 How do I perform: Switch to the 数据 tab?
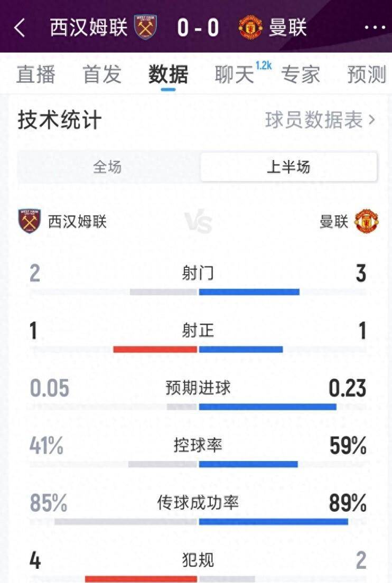click(169, 75)
